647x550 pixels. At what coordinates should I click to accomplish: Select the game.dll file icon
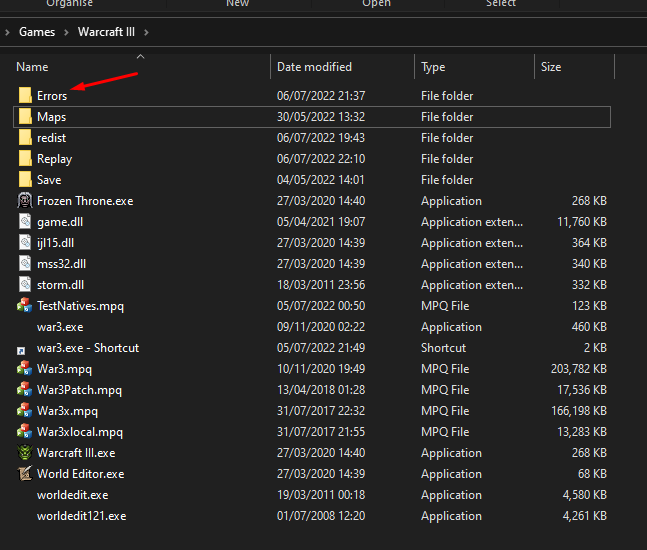[x=25, y=222]
